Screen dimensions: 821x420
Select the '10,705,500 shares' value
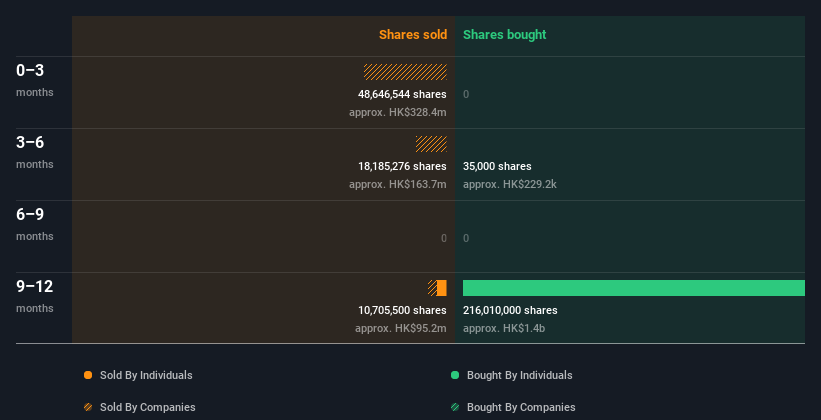pos(402,310)
